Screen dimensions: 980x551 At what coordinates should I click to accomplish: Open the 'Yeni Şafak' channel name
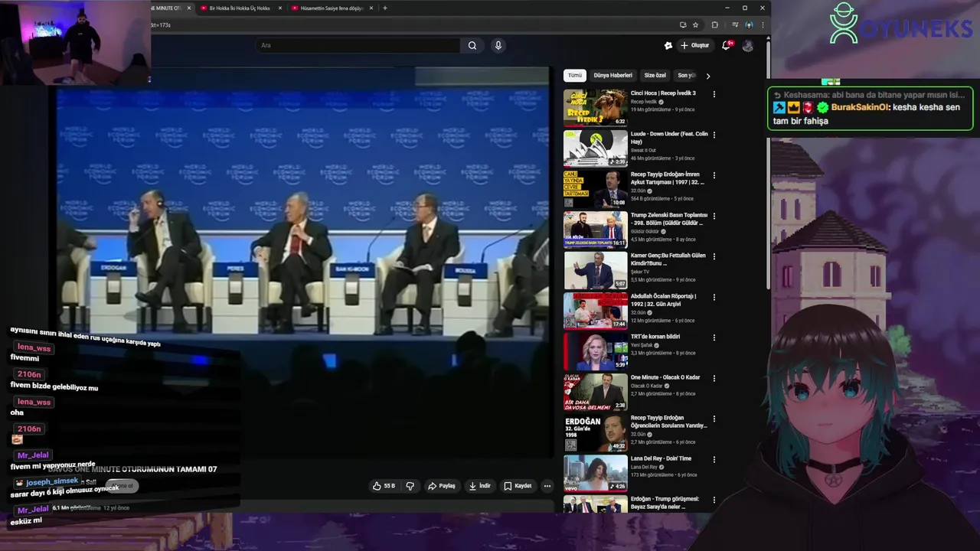pyautogui.click(x=642, y=345)
